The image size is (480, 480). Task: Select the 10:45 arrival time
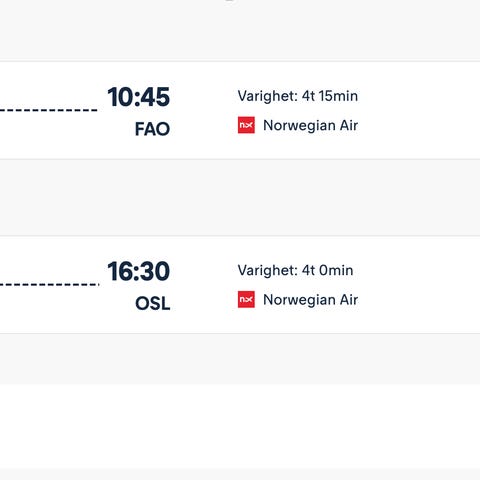click(x=138, y=97)
